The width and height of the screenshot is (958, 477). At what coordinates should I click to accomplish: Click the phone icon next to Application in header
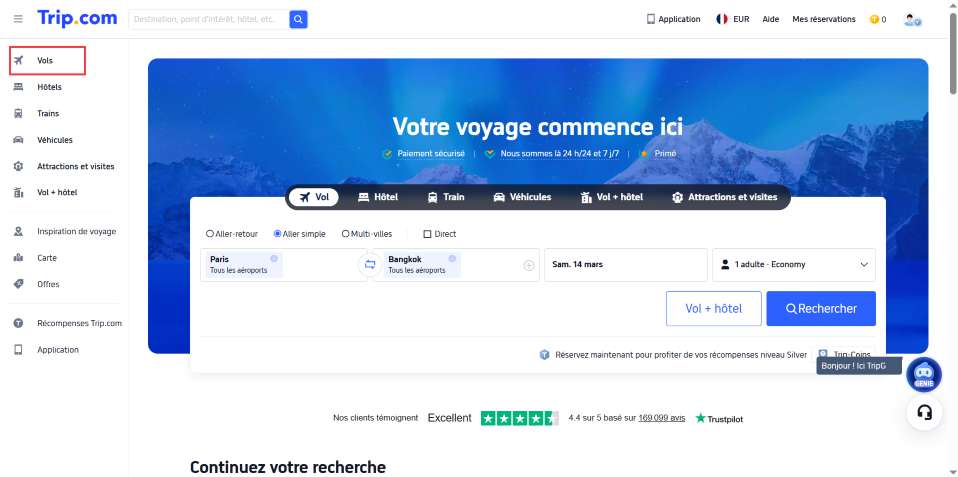(651, 19)
